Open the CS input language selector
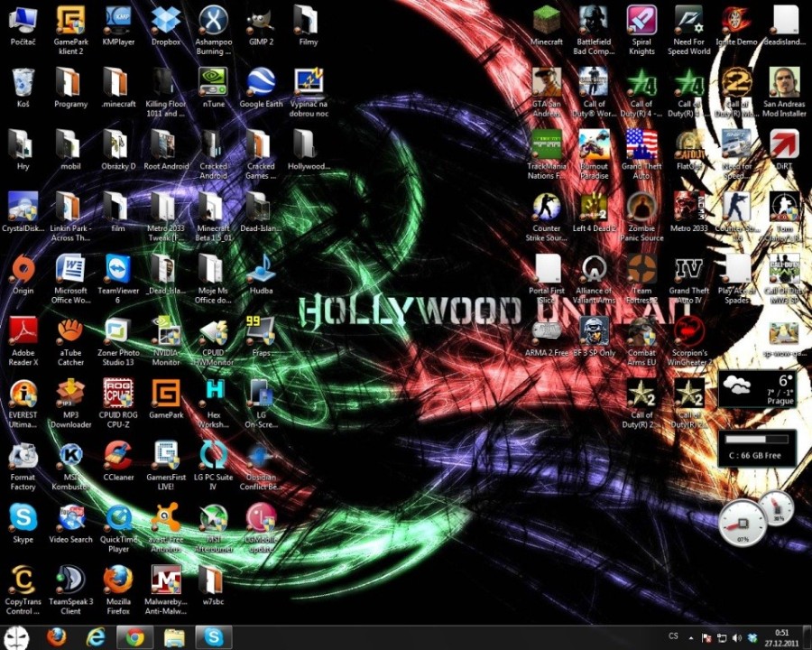Viewport: 812px width, 650px height. [x=673, y=637]
